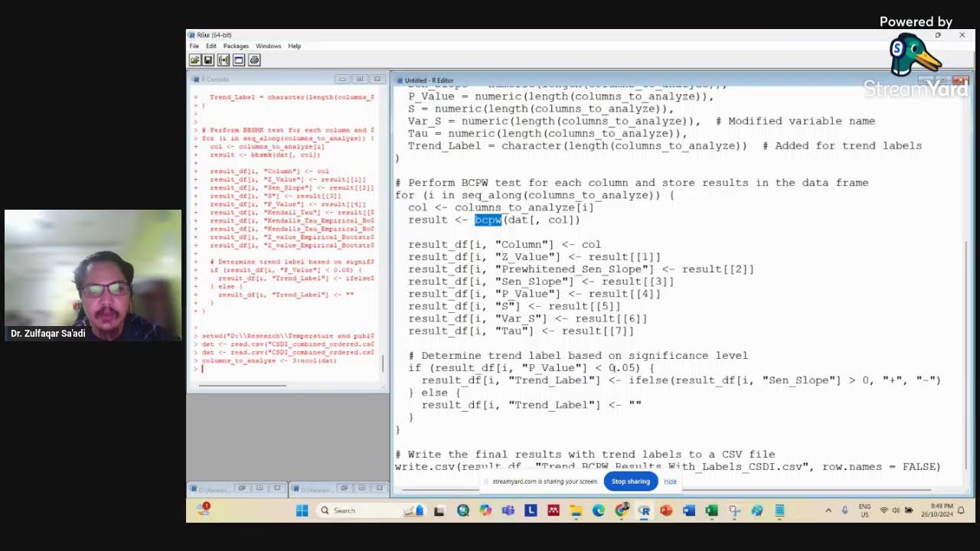
Task: Show hidden tray icons chevron
Action: 828,510
